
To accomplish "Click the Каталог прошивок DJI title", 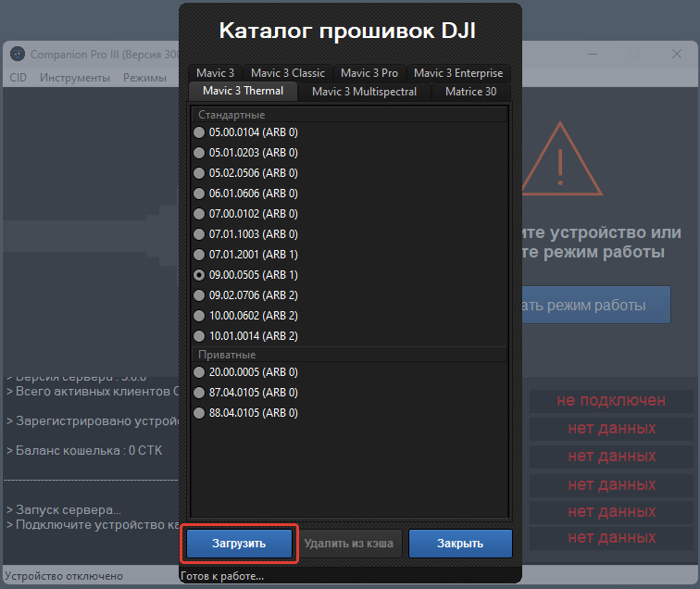I will tap(347, 31).
